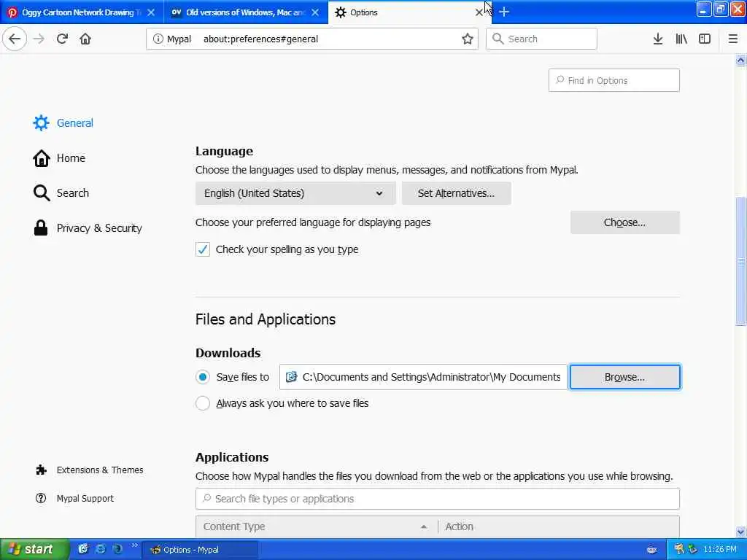This screenshot has width=747, height=560.
Task: Open the Mypal Support link
Action: tap(85, 498)
